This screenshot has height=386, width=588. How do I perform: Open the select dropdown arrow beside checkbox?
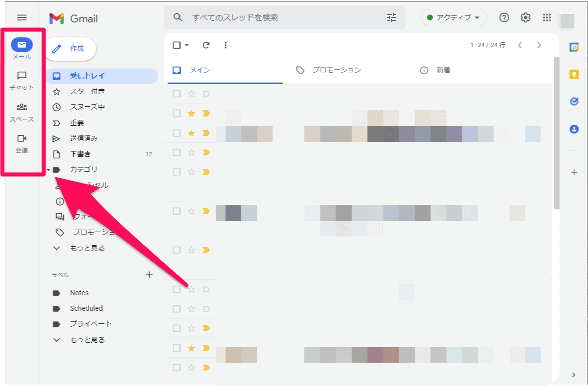click(x=187, y=45)
